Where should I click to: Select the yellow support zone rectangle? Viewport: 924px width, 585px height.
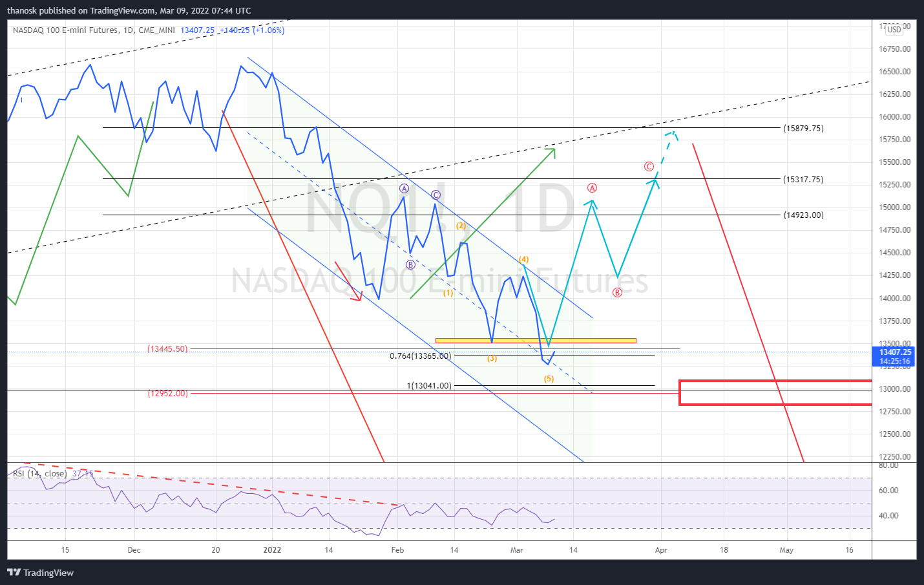536,341
